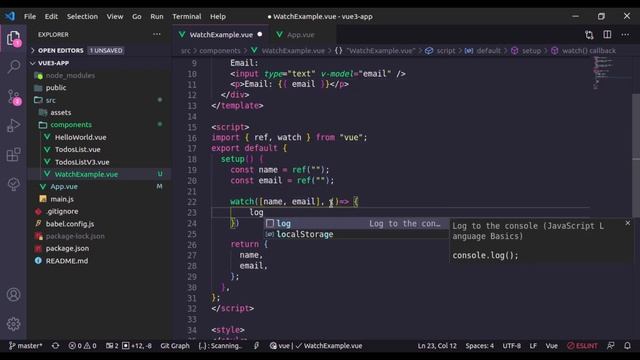Open the Run menu
The image size is (640, 360).
[157, 16]
